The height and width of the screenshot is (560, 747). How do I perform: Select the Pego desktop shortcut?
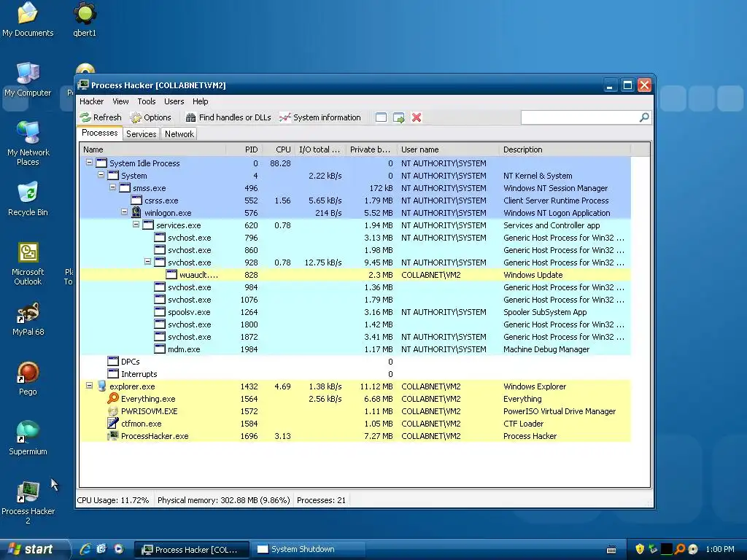28,378
